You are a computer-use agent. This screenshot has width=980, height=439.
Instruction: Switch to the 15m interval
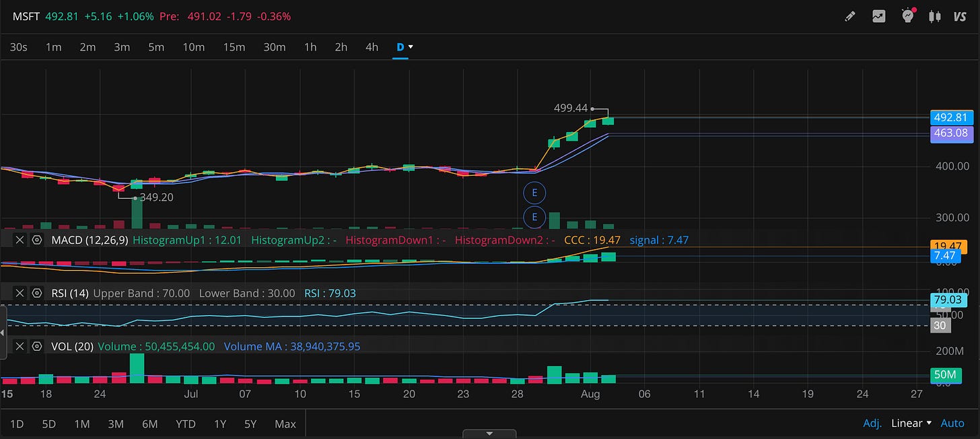[234, 47]
